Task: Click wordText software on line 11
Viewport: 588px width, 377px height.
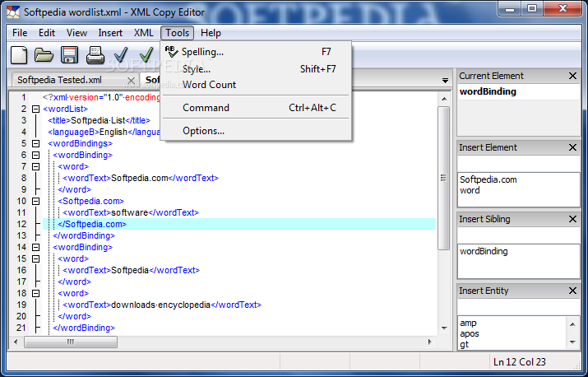Action: point(131,213)
